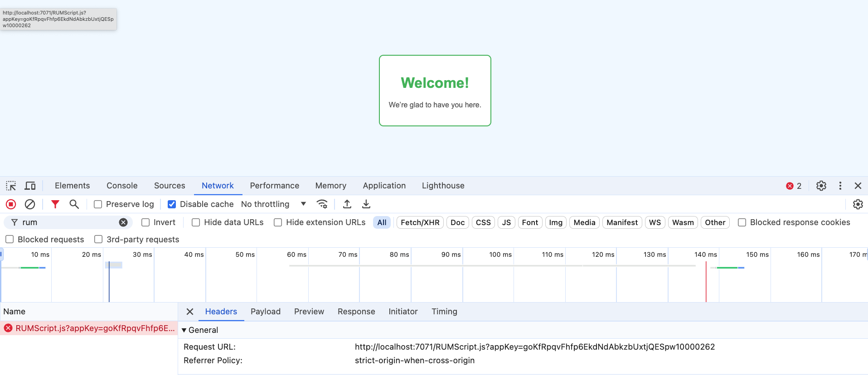Image resolution: width=868 pixels, height=375 pixels.
Task: Clear the rum filter text
Action: 123,222
